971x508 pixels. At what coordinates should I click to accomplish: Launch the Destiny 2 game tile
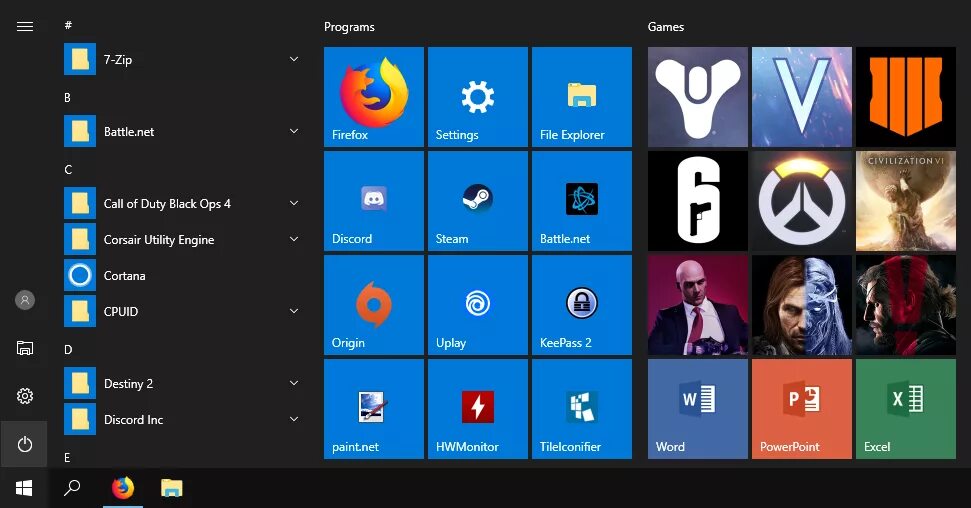[x=698, y=97]
